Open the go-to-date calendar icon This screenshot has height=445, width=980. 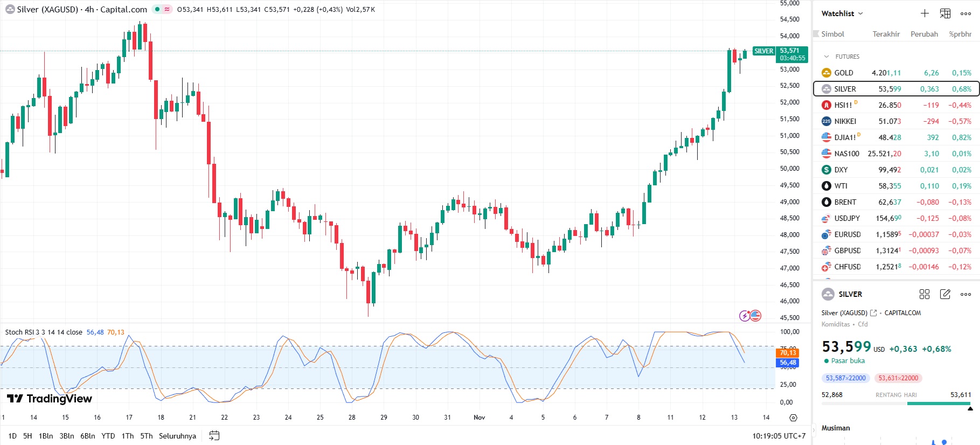pyautogui.click(x=214, y=436)
